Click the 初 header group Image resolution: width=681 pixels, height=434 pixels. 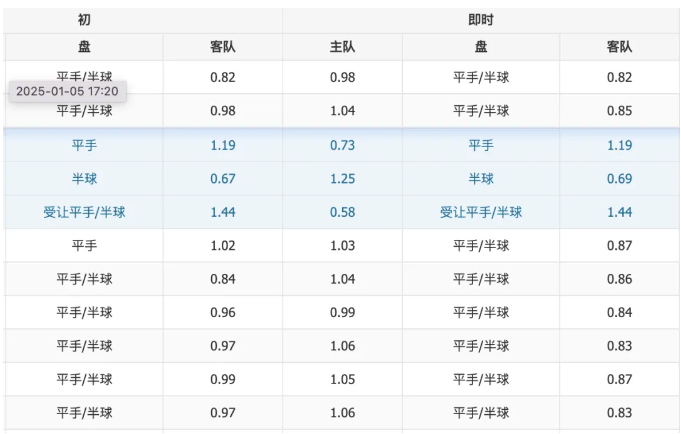[84, 20]
